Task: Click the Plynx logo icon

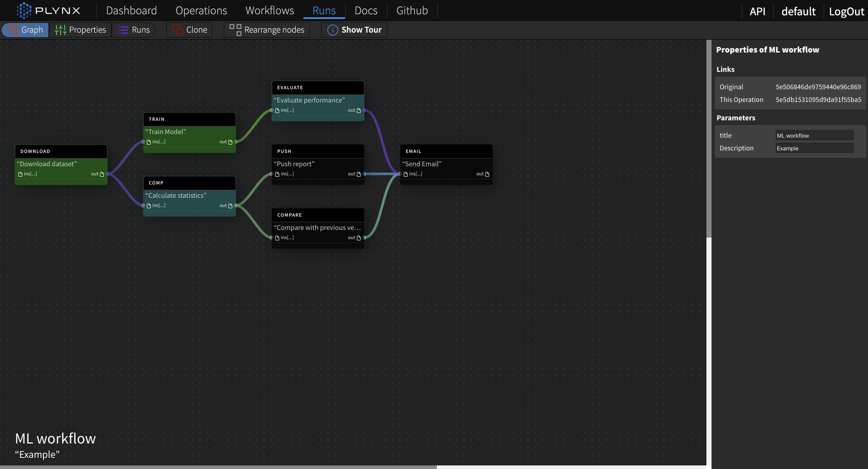Action: point(24,10)
